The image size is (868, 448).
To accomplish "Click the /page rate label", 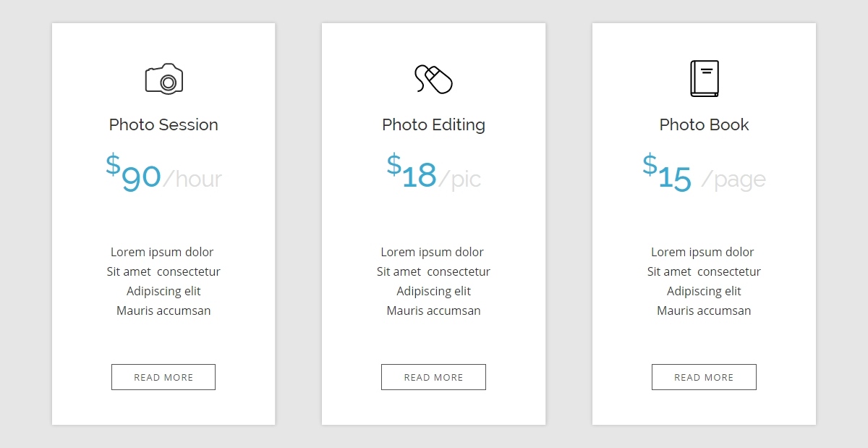I will click(x=733, y=179).
